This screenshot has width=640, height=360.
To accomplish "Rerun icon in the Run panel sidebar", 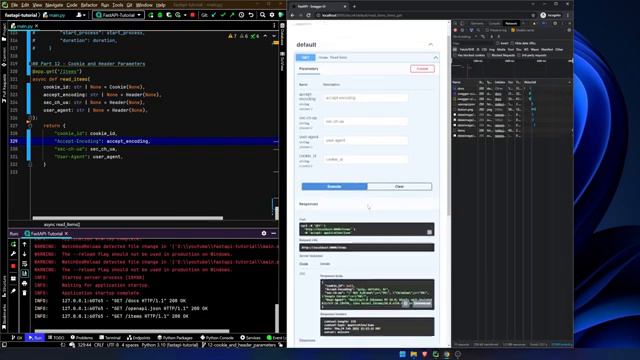I will (13, 244).
